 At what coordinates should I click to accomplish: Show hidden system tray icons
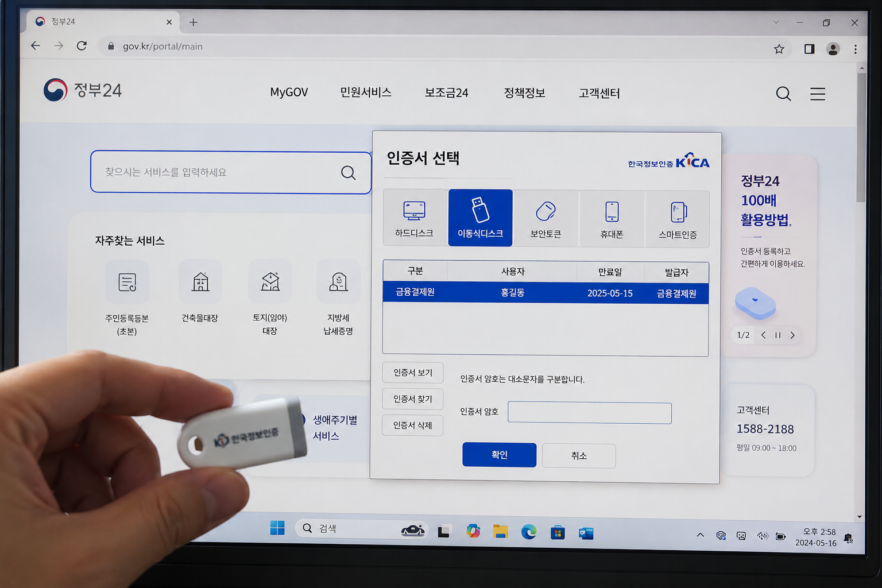(x=700, y=535)
